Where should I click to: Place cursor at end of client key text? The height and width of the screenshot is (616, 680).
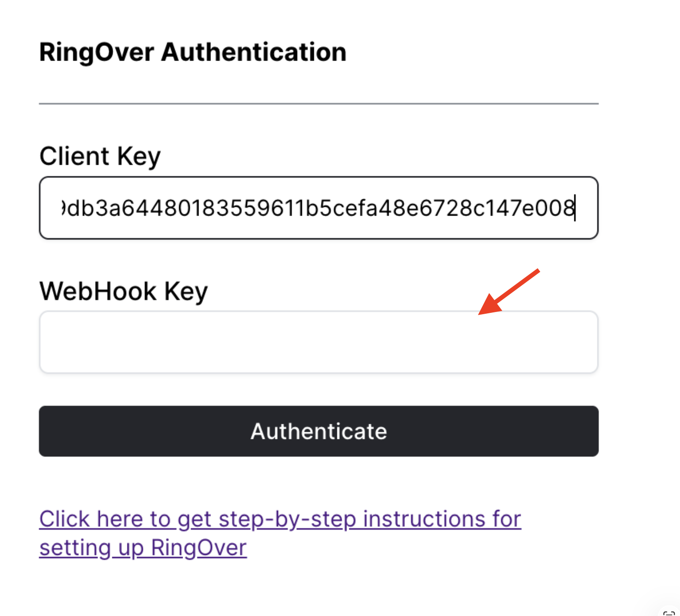click(574, 208)
